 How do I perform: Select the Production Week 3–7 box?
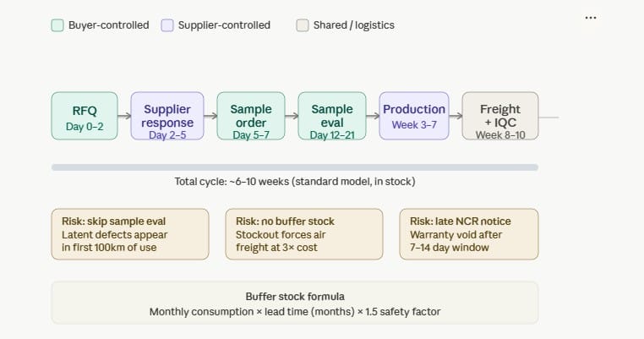(414, 116)
